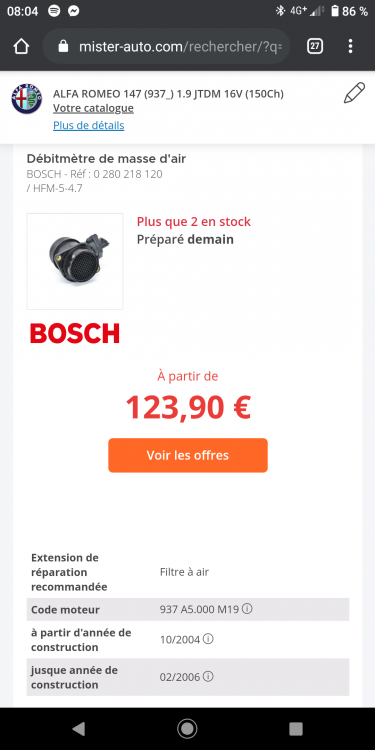Tap the Android back navigation button
The image size is (375, 750).
(x=78, y=728)
